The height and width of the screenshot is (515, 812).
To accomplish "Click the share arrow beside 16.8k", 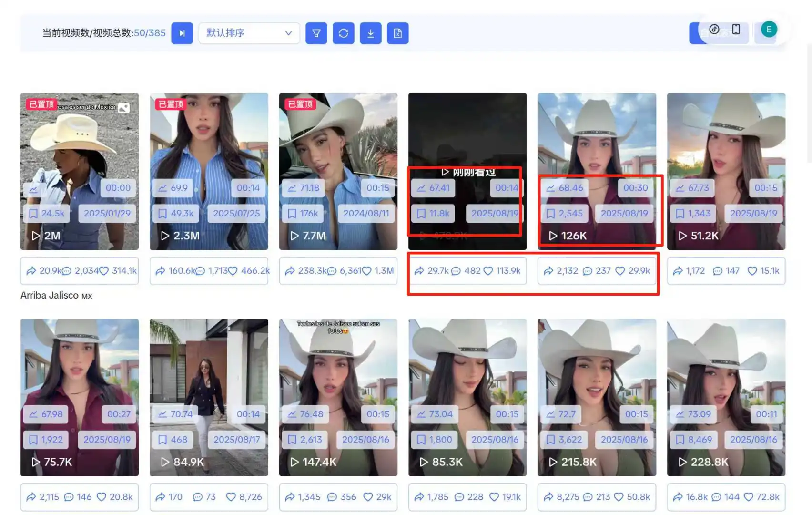I will (x=678, y=497).
